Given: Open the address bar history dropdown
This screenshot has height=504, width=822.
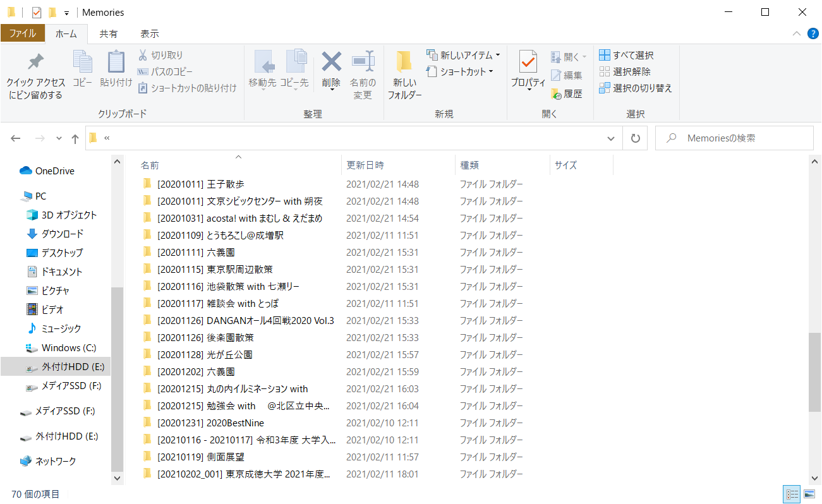Looking at the screenshot, I should [610, 138].
